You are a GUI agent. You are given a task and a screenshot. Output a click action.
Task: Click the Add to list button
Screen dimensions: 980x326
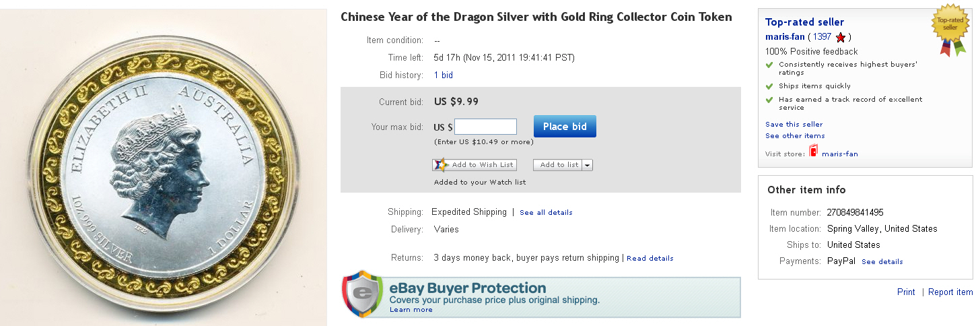[559, 165]
